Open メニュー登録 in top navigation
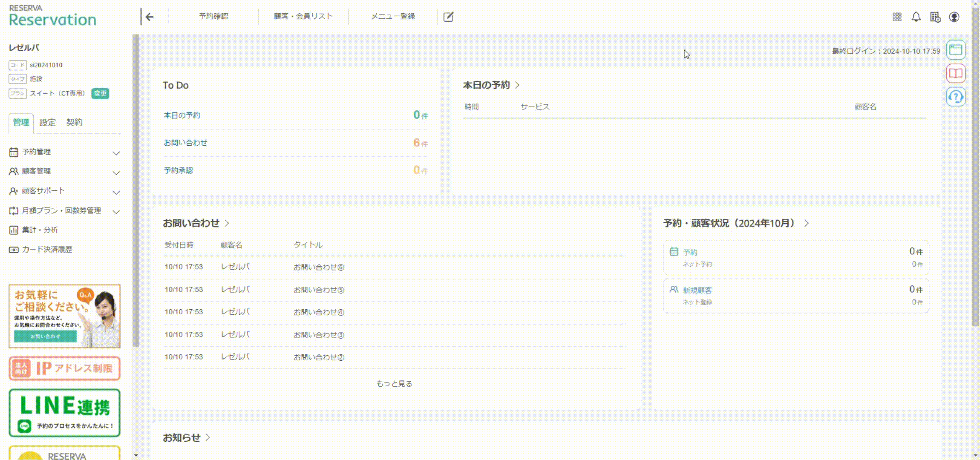Viewport: 980px width, 460px height. click(393, 16)
